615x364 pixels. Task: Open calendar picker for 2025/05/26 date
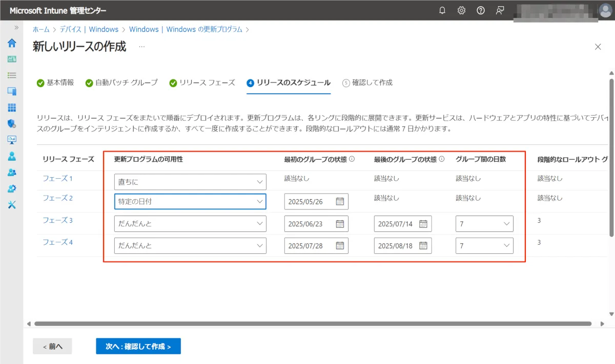pyautogui.click(x=340, y=202)
